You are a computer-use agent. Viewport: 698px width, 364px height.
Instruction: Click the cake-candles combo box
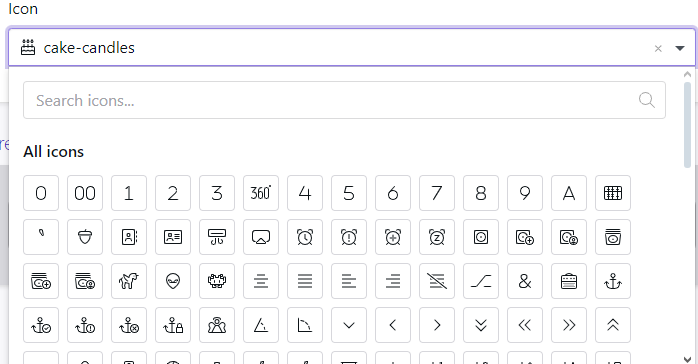[352, 48]
